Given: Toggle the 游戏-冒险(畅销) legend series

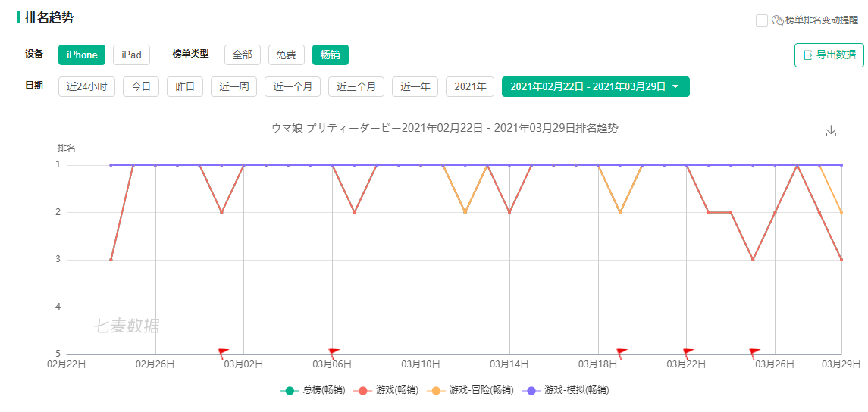Looking at the screenshot, I should tap(471, 391).
